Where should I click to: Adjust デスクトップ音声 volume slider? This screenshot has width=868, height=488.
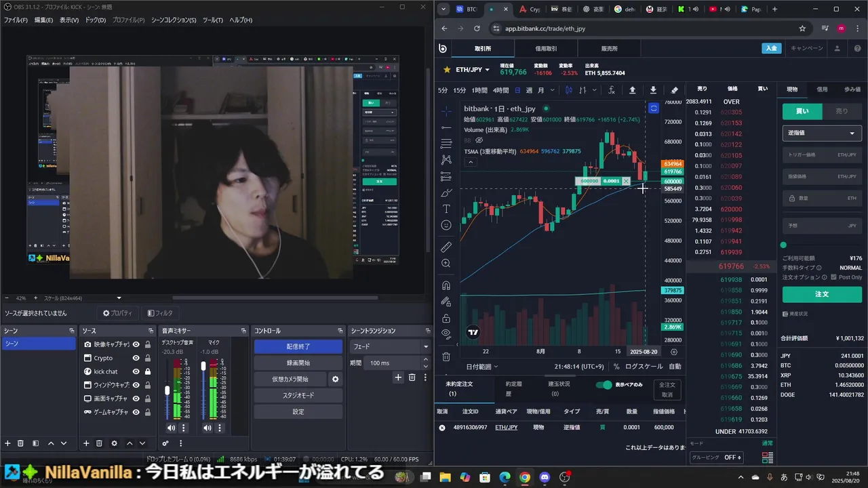(167, 391)
